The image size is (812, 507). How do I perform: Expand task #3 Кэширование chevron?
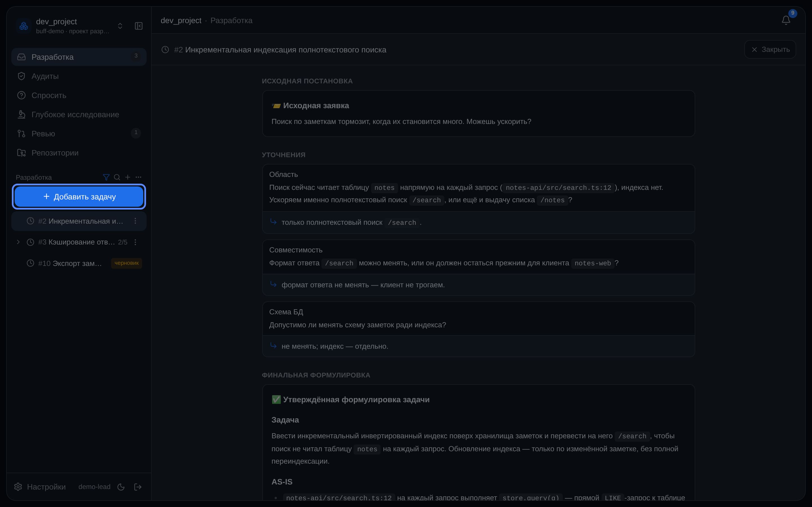click(x=18, y=242)
